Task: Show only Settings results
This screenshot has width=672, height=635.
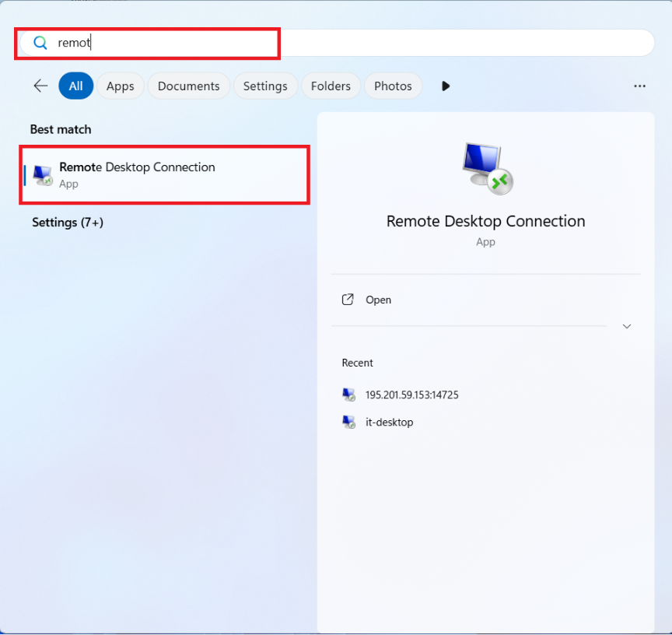Action: pos(265,86)
